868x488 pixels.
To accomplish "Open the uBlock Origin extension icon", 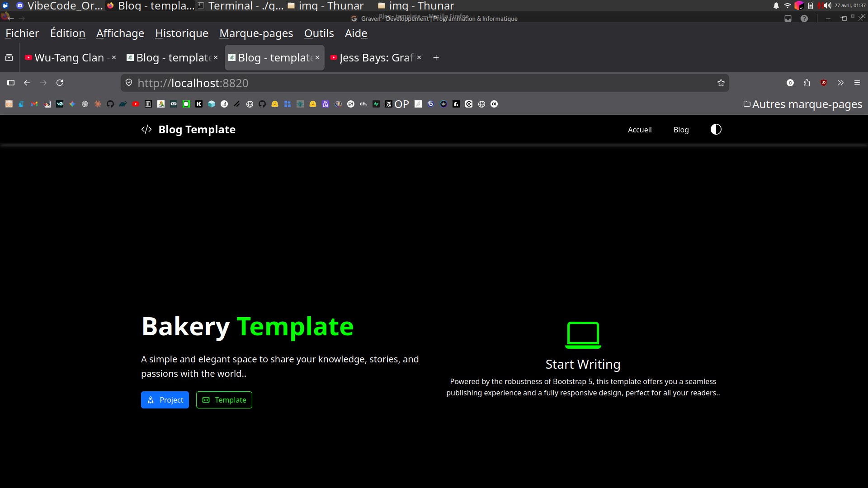I will [x=824, y=83].
